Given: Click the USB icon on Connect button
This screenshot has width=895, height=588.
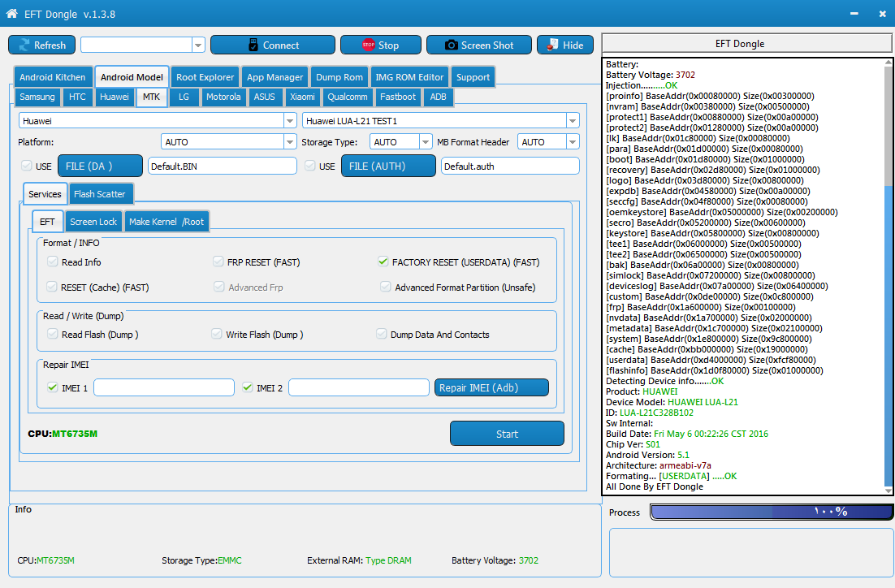Looking at the screenshot, I should [x=253, y=45].
